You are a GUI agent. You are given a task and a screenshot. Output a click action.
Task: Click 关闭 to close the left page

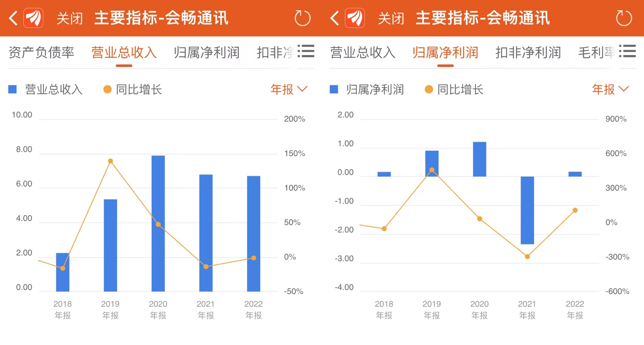tap(70, 19)
